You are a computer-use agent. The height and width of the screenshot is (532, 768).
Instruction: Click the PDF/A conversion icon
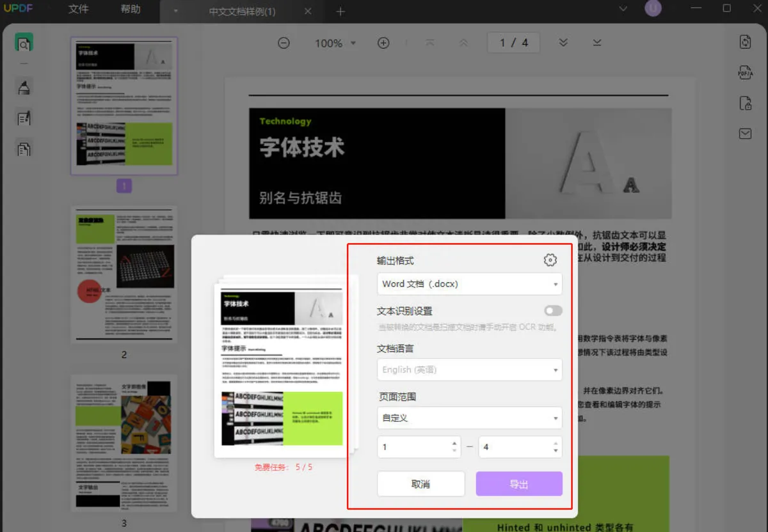[x=745, y=72]
